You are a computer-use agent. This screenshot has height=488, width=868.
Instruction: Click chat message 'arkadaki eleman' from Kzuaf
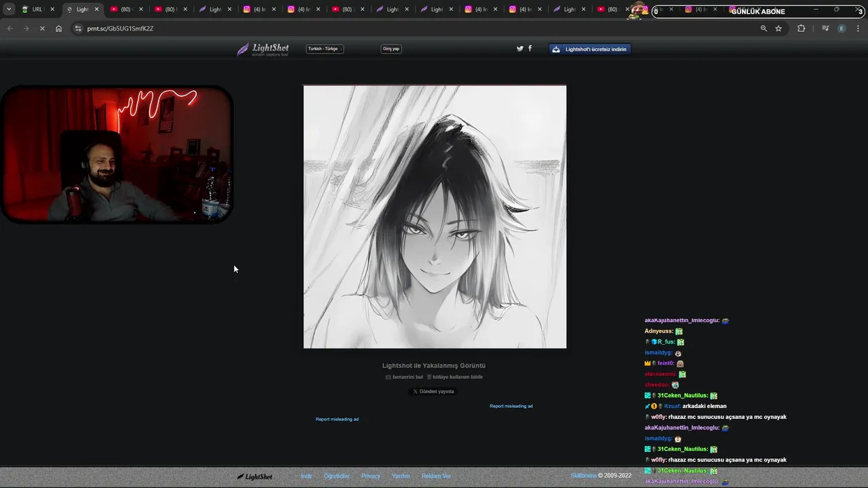pos(705,406)
